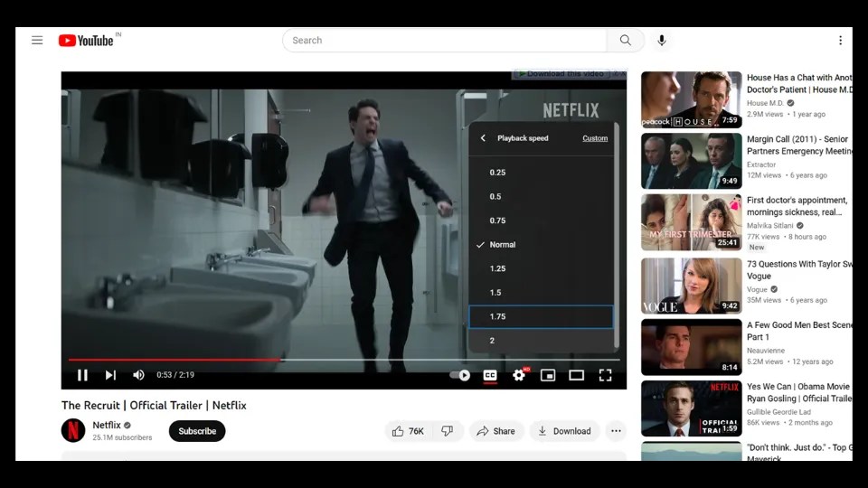
Task: Open the YouTube hamburger guide menu
Action: [37, 40]
